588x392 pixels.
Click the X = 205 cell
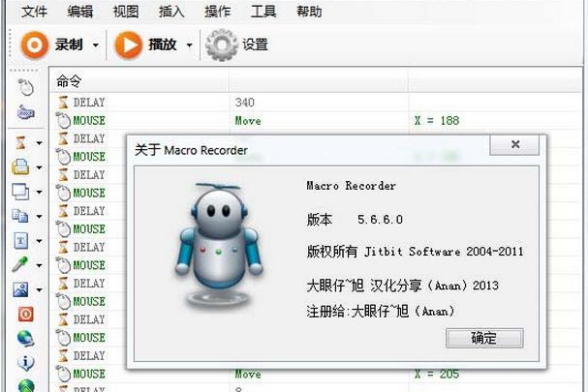[x=437, y=374]
